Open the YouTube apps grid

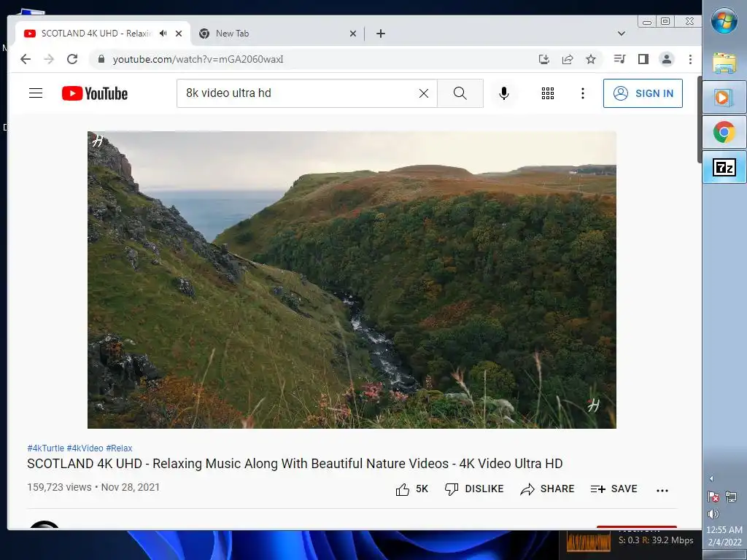pos(548,93)
